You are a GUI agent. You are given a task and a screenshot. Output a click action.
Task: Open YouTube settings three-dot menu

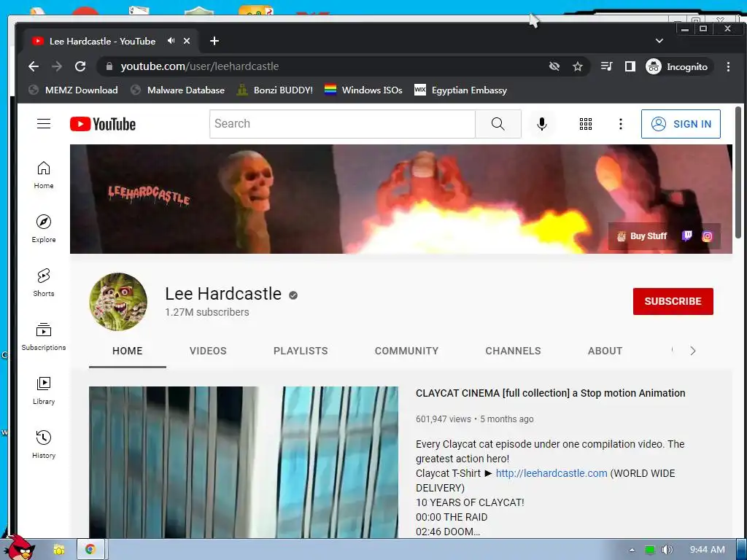tap(620, 124)
